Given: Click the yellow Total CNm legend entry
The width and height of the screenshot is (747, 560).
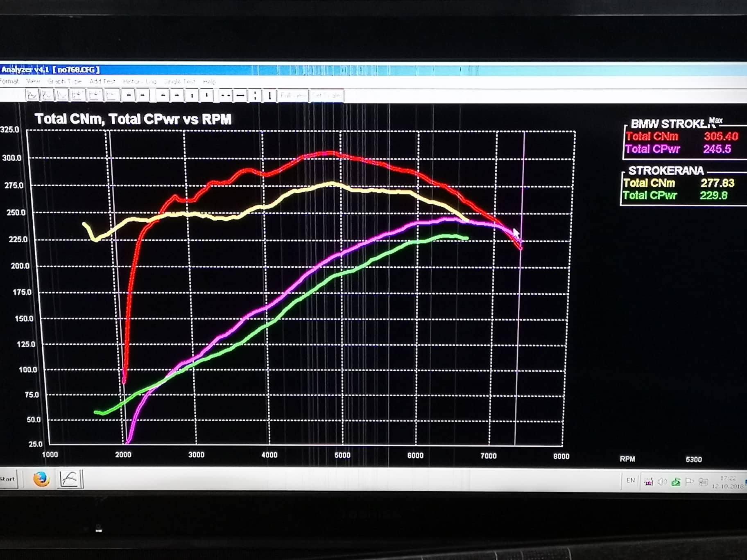Looking at the screenshot, I should [x=649, y=183].
